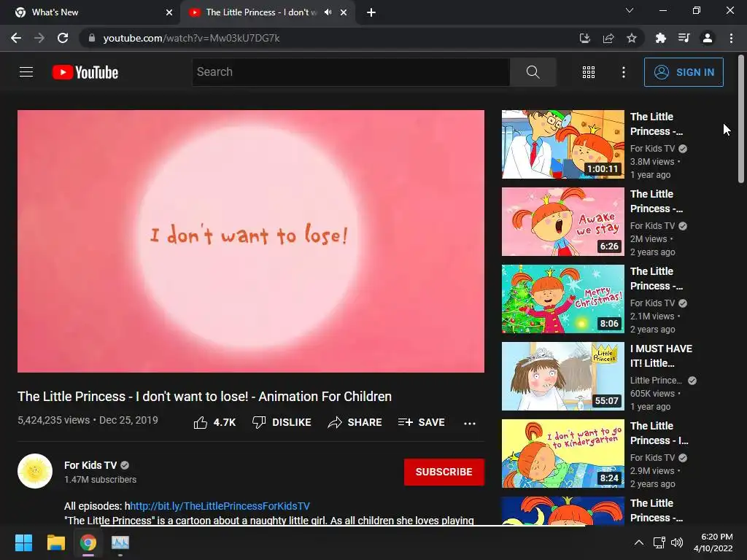This screenshot has width=747, height=560.
Task: Click the video player to pause
Action: pyautogui.click(x=251, y=241)
